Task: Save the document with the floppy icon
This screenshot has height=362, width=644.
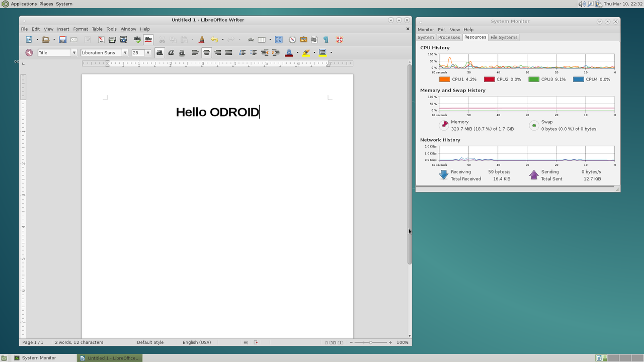Action: (x=62, y=40)
